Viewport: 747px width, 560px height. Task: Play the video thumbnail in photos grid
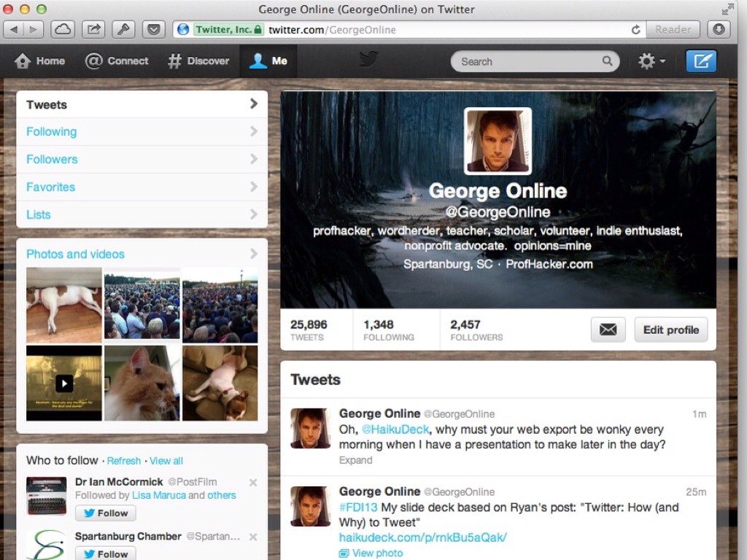(64, 383)
